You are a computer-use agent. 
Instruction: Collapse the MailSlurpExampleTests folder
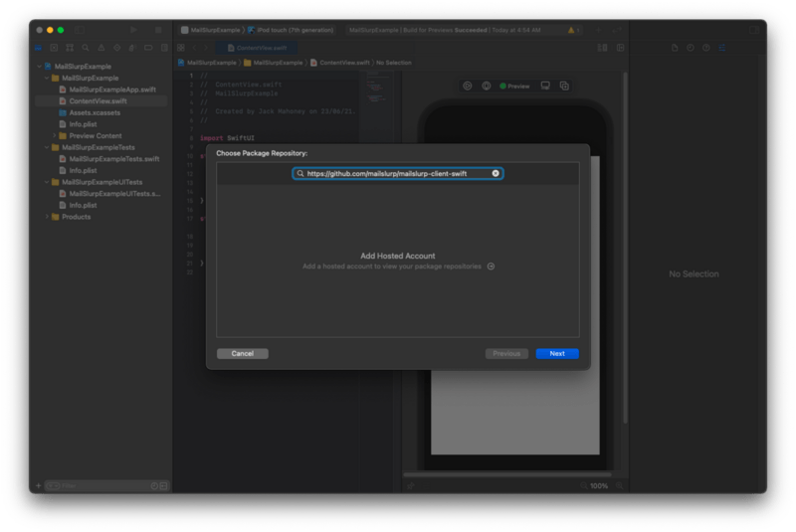point(47,147)
